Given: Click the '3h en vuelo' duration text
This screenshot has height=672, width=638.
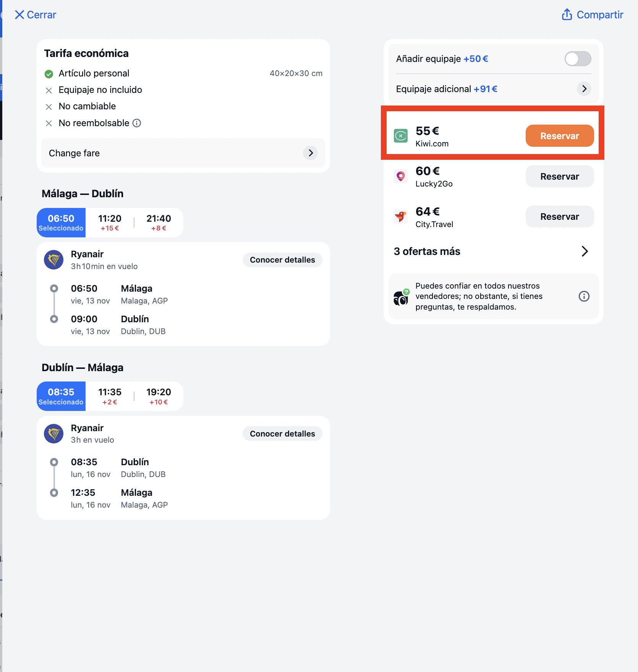Looking at the screenshot, I should click(x=92, y=440).
